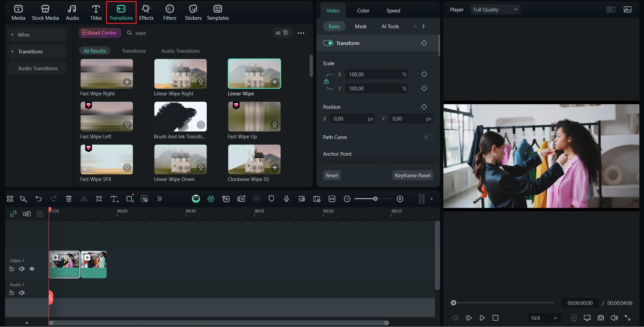Zoom out timeline with minus icon

click(347, 199)
